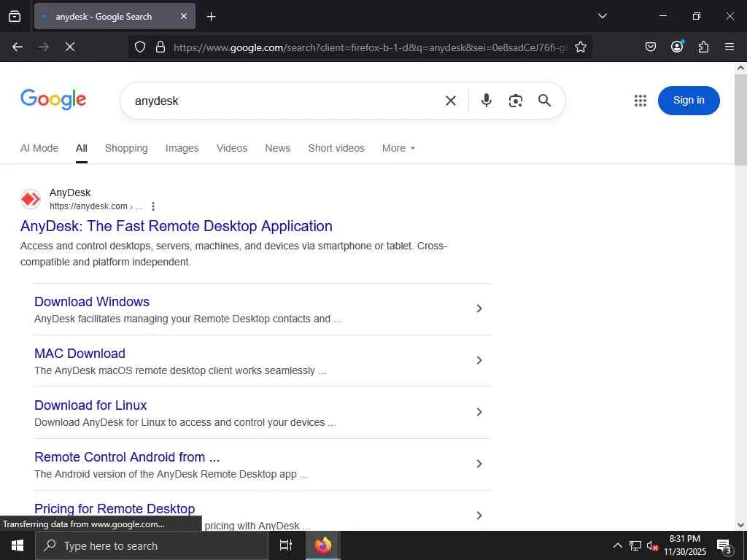Open Firefox account icon
This screenshot has height=560, width=747.
tap(677, 47)
